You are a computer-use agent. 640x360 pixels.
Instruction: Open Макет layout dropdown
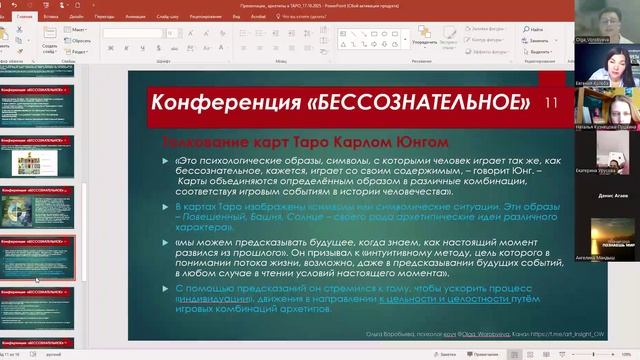point(76,30)
